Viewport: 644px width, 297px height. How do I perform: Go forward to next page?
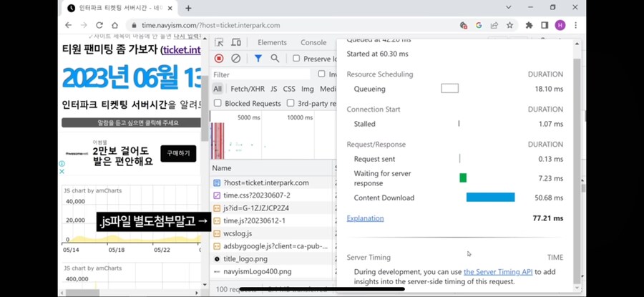(84, 25)
